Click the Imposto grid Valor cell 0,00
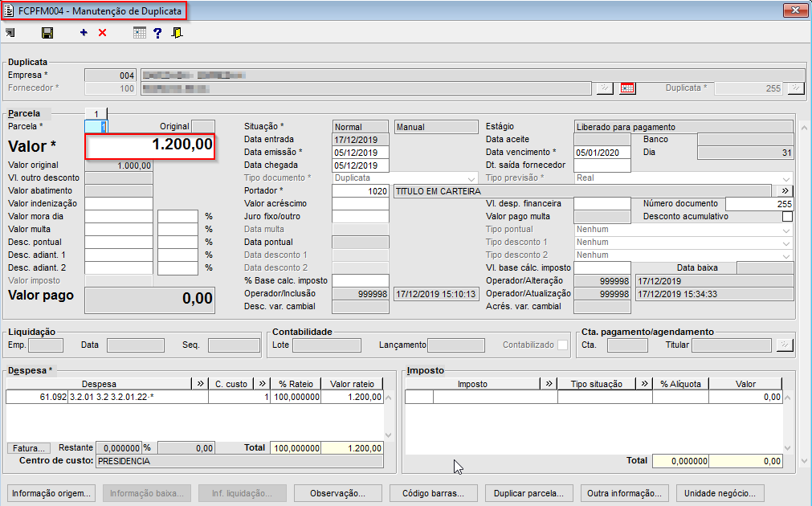This screenshot has height=506, width=812. pos(745,398)
